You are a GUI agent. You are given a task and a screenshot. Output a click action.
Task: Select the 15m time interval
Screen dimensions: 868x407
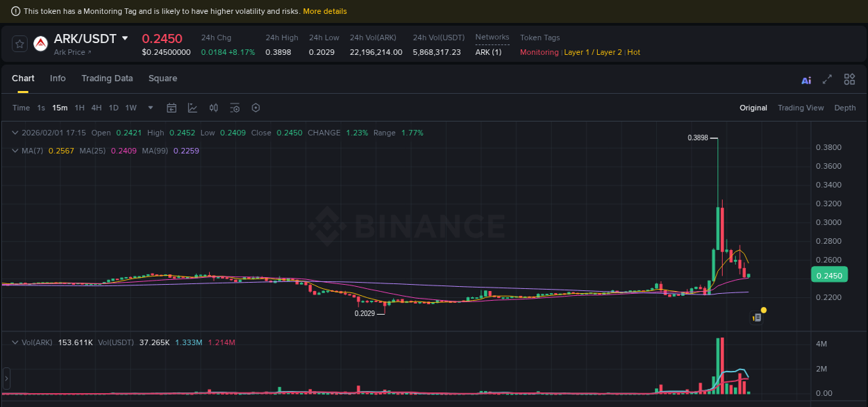point(60,108)
